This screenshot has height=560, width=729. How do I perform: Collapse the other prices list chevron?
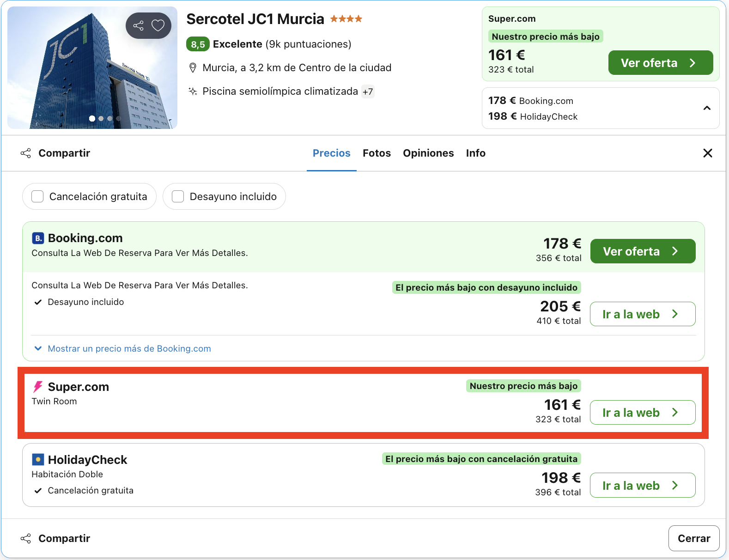pyautogui.click(x=707, y=108)
